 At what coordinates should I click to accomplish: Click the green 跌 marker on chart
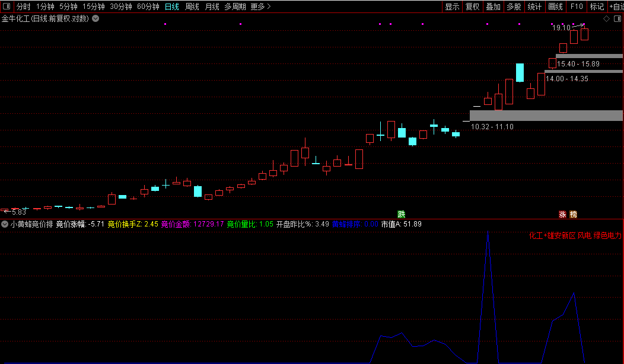pyautogui.click(x=402, y=215)
